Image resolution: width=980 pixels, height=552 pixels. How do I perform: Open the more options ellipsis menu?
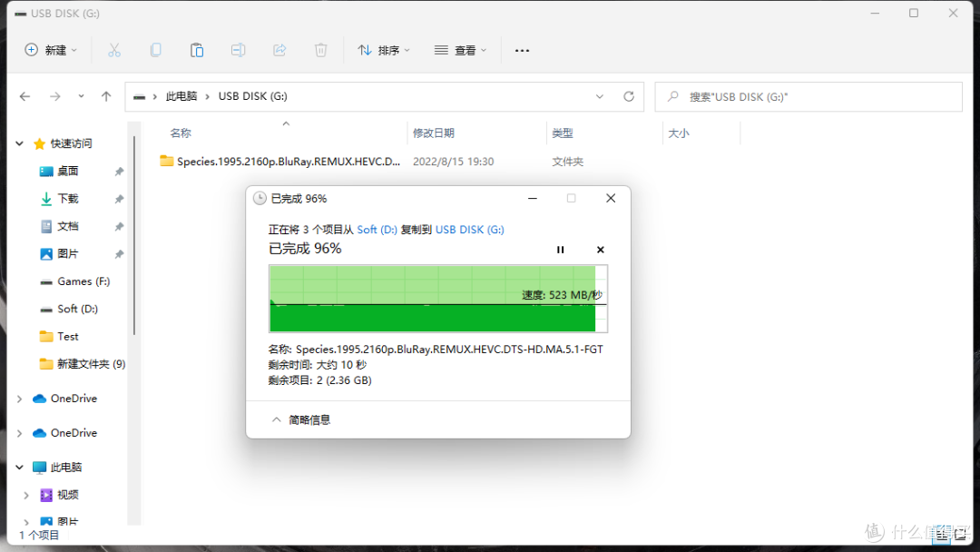tap(522, 50)
